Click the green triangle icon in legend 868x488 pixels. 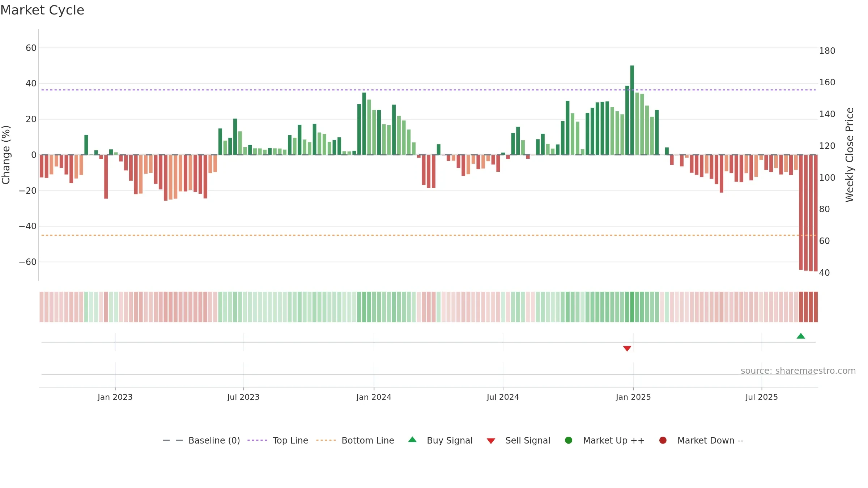[412, 440]
